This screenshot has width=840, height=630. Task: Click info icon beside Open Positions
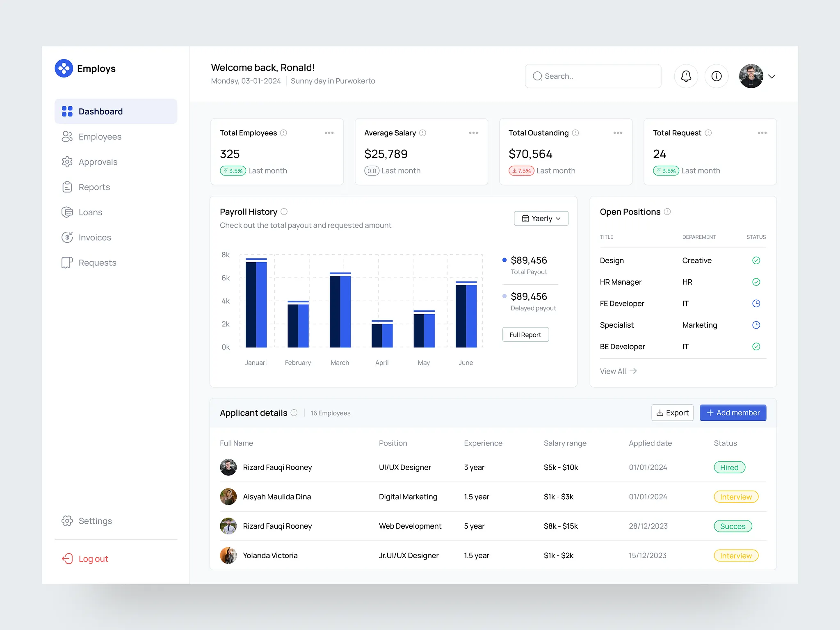click(667, 212)
